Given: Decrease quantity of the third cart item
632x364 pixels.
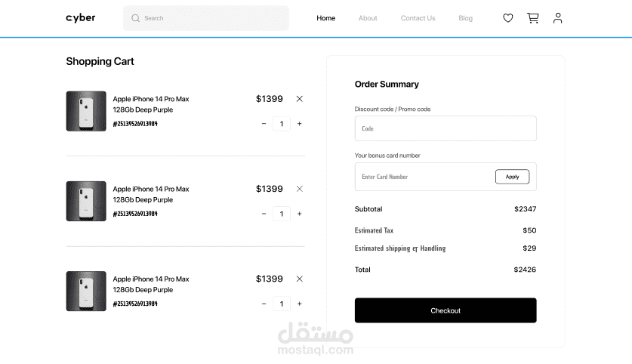Looking at the screenshot, I should coord(264,304).
